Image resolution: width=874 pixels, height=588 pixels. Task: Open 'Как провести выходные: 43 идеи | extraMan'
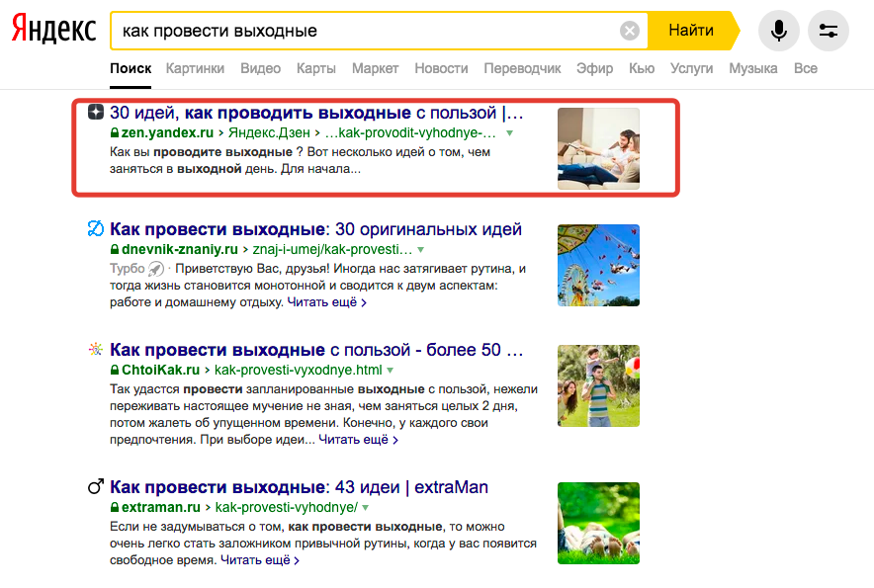299,487
